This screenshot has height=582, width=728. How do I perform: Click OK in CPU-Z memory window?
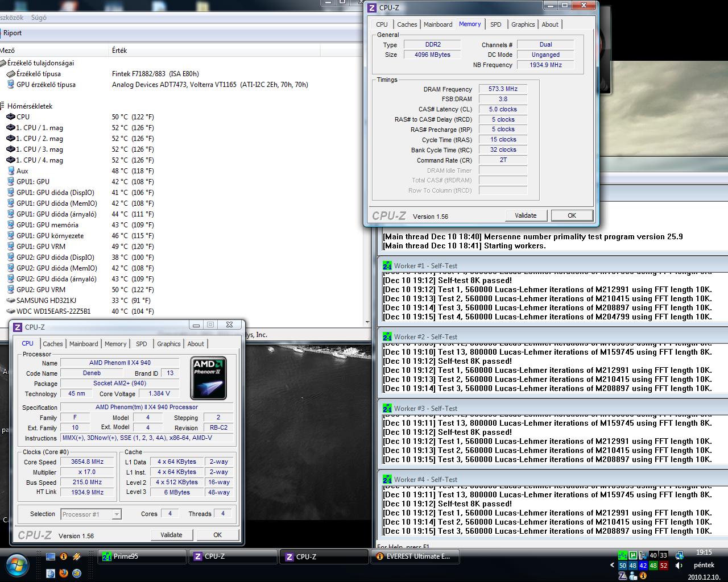[572, 215]
